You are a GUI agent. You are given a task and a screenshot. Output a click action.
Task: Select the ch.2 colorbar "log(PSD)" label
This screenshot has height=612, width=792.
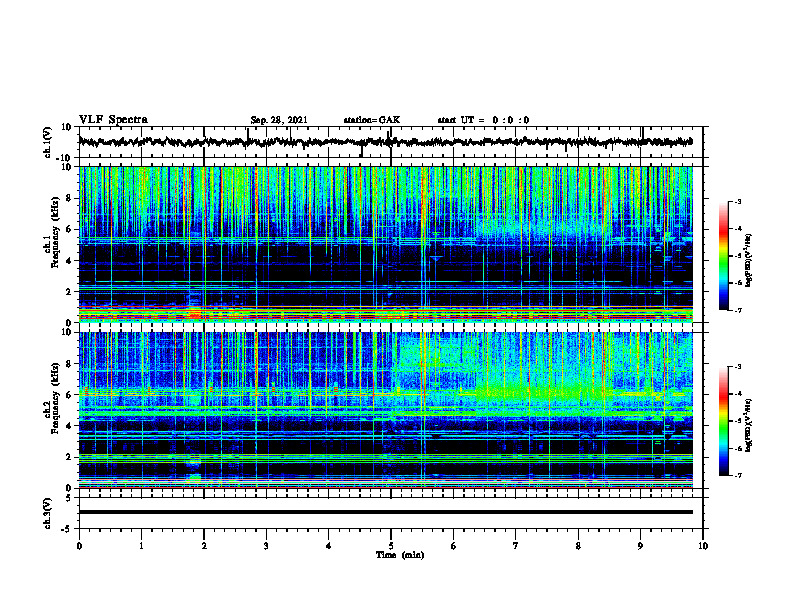pyautogui.click(x=749, y=425)
